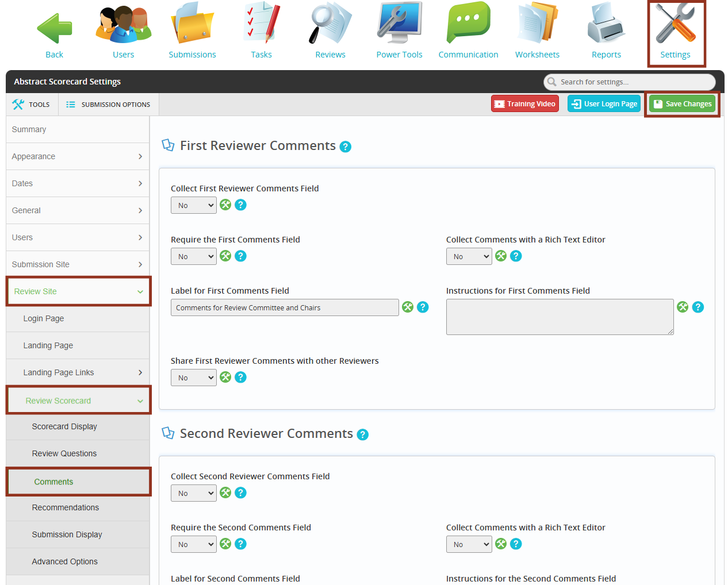This screenshot has width=728, height=585.
Task: Open Collect First Reviewer Comments Field dropdown
Action: click(x=194, y=205)
